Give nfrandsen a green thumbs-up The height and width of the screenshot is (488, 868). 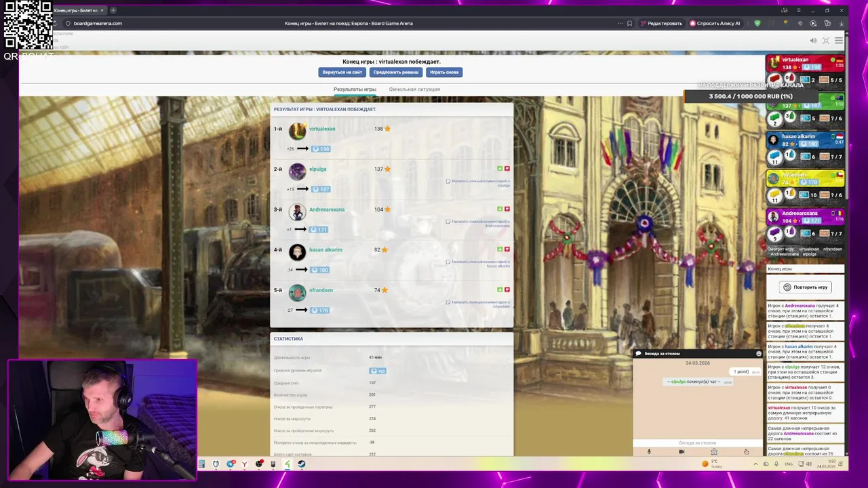(500, 289)
